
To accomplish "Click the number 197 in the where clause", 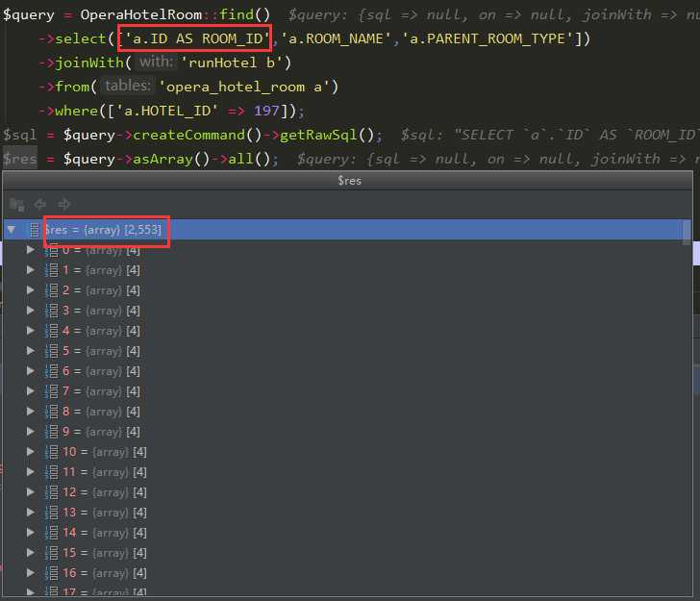I will click(266, 111).
